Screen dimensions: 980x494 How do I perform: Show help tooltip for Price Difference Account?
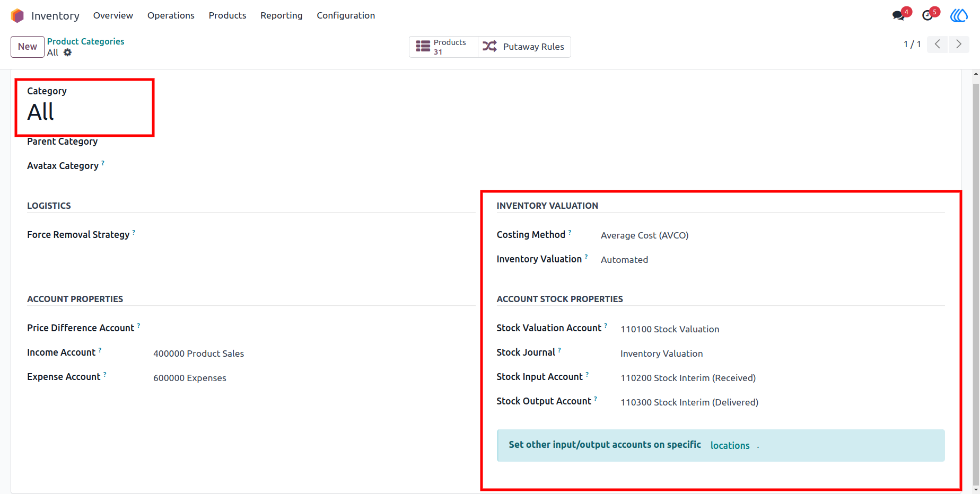click(138, 325)
